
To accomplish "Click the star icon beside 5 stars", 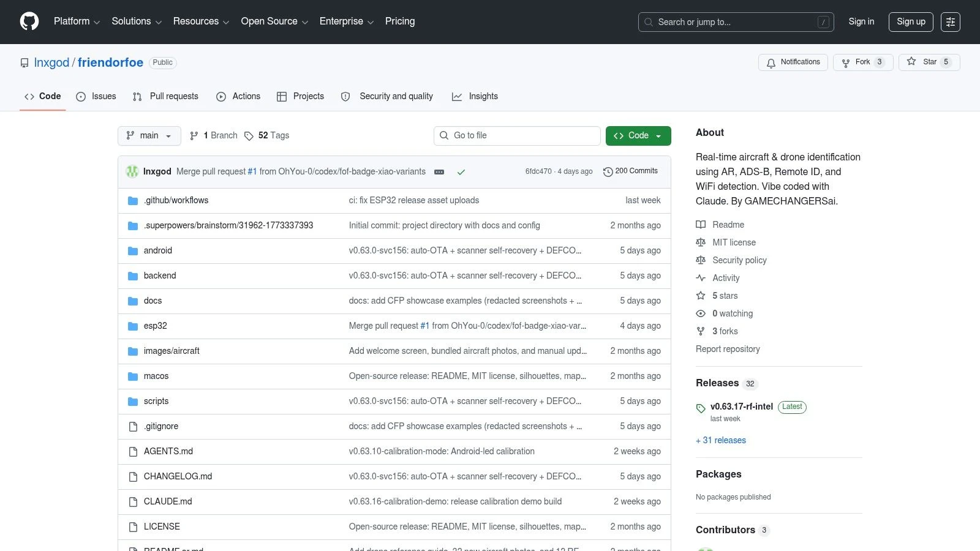I will point(701,296).
